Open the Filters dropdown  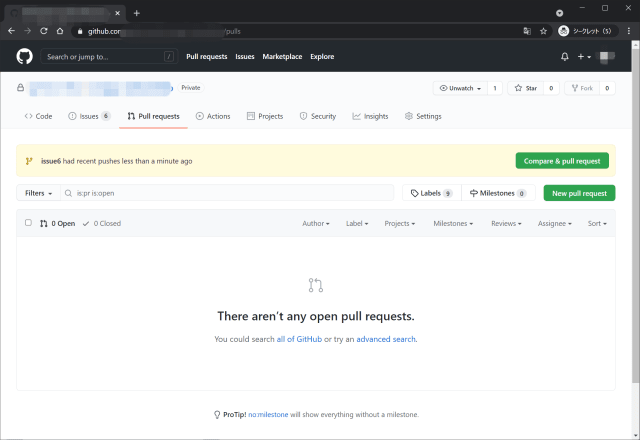click(38, 193)
